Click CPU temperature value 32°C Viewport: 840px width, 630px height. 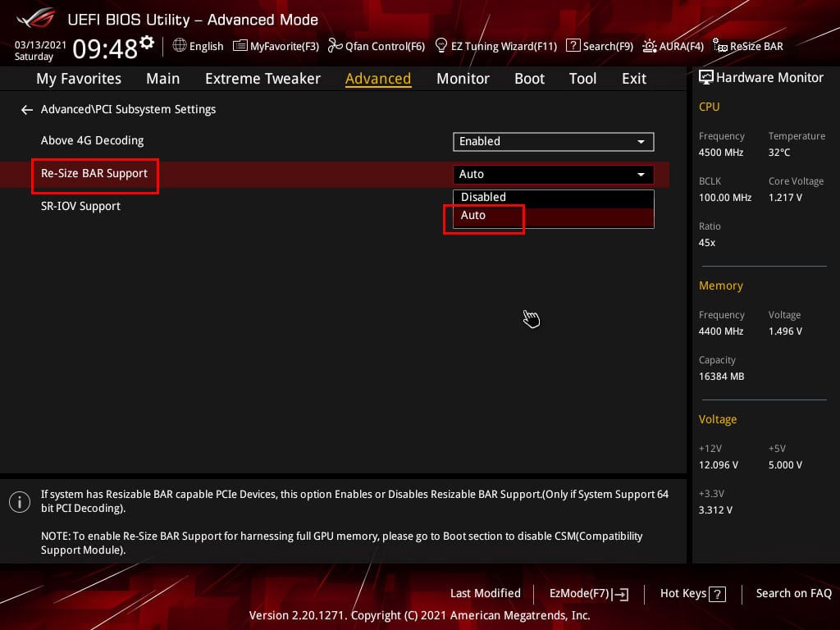pyautogui.click(x=779, y=152)
